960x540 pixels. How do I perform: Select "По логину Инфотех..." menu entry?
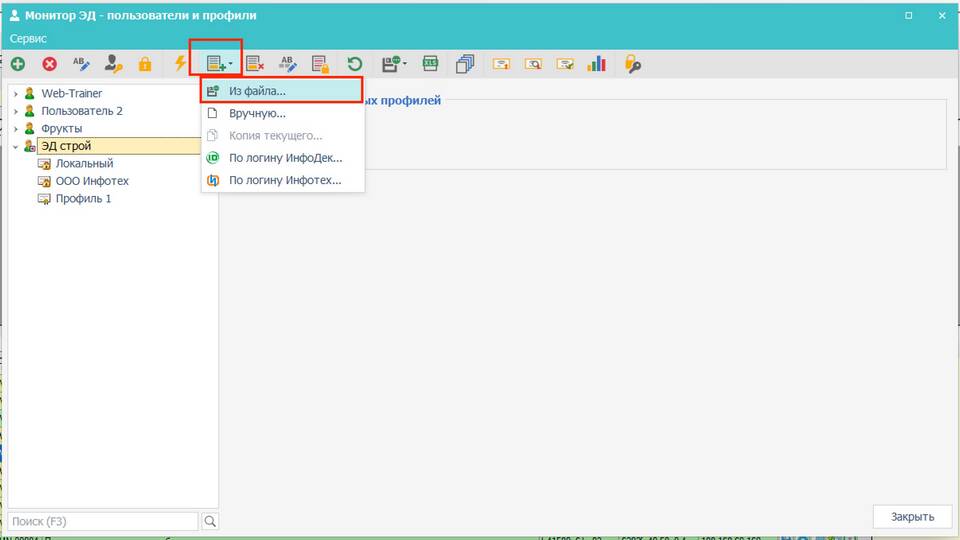[285, 181]
